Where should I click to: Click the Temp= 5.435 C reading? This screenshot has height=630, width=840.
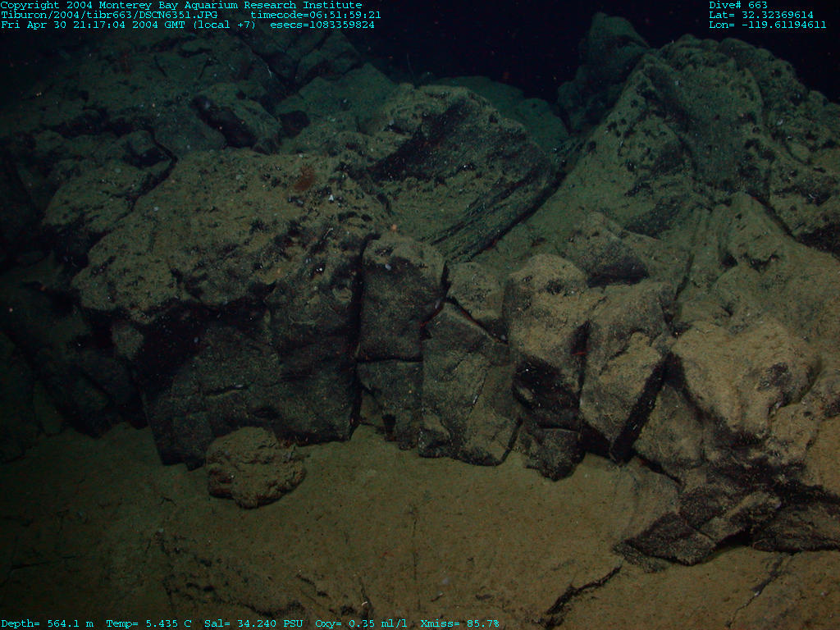(148, 623)
